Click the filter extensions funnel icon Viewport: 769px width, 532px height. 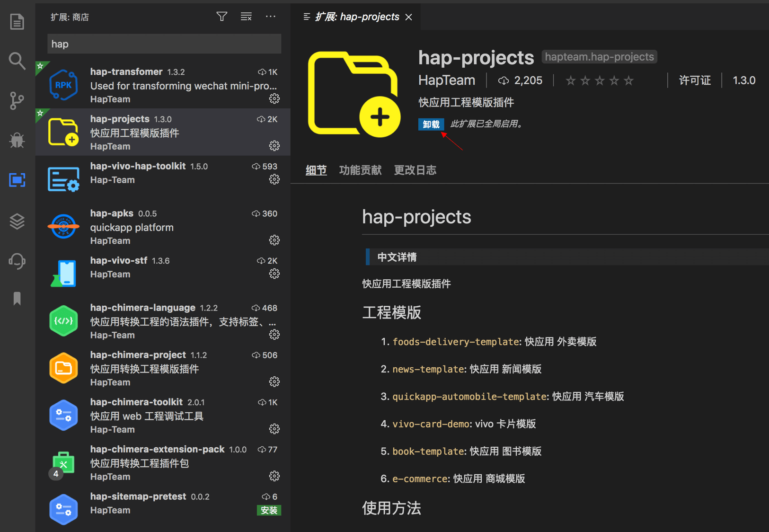tap(221, 17)
